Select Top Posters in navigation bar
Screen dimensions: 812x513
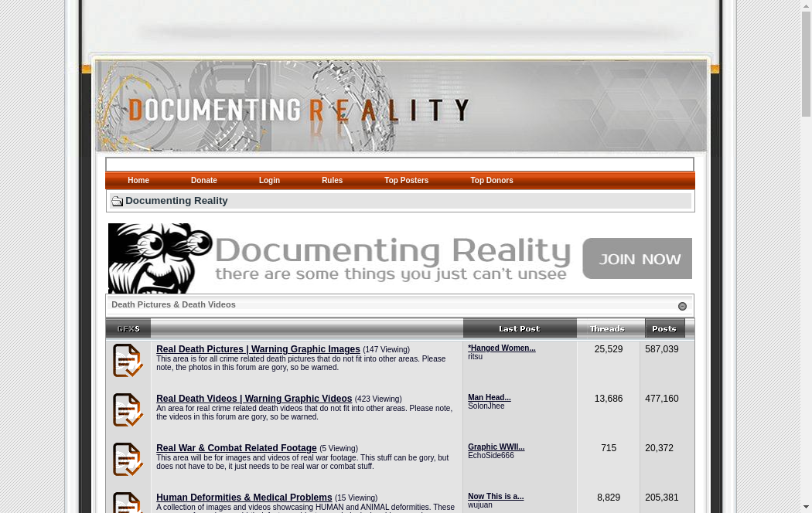[x=406, y=181]
